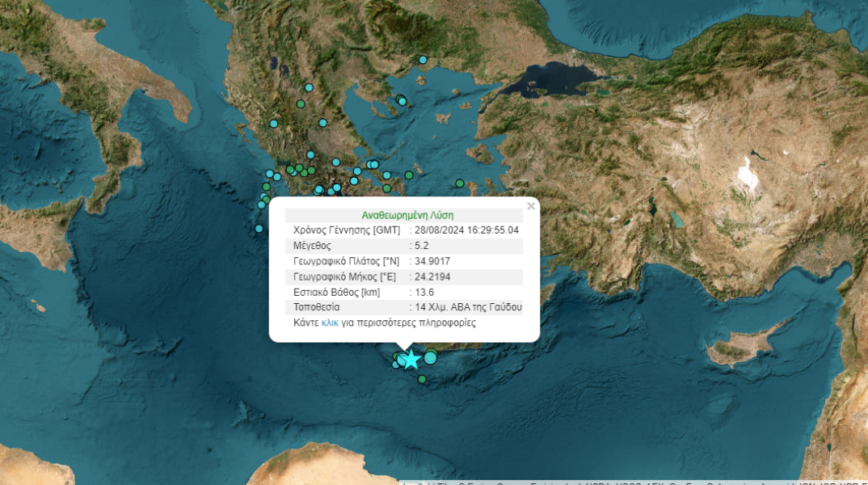Select the focal depth value 13.6
This screenshot has width=868, height=485.
pyautogui.click(x=423, y=292)
